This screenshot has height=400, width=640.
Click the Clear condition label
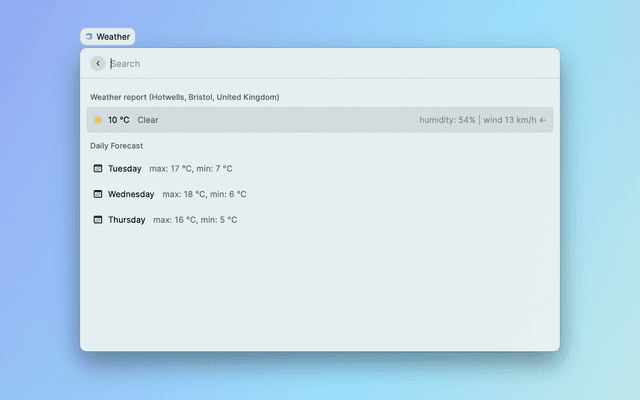[x=148, y=120]
